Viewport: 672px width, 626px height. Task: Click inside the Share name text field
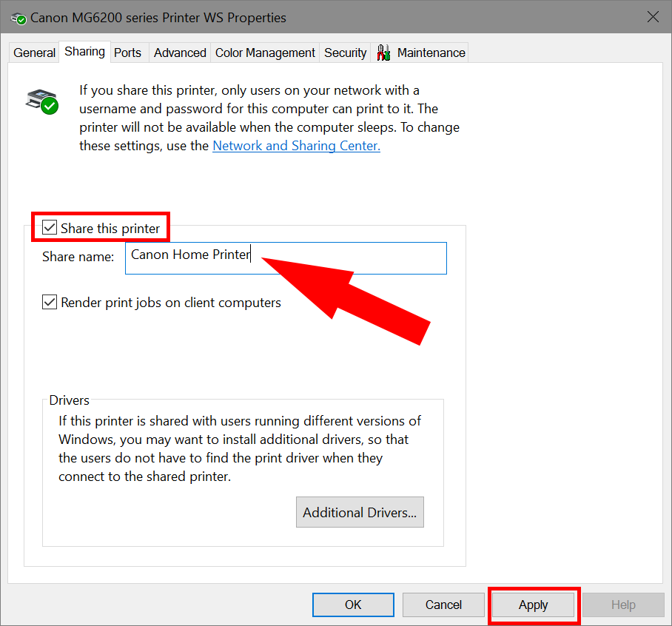[286, 258]
